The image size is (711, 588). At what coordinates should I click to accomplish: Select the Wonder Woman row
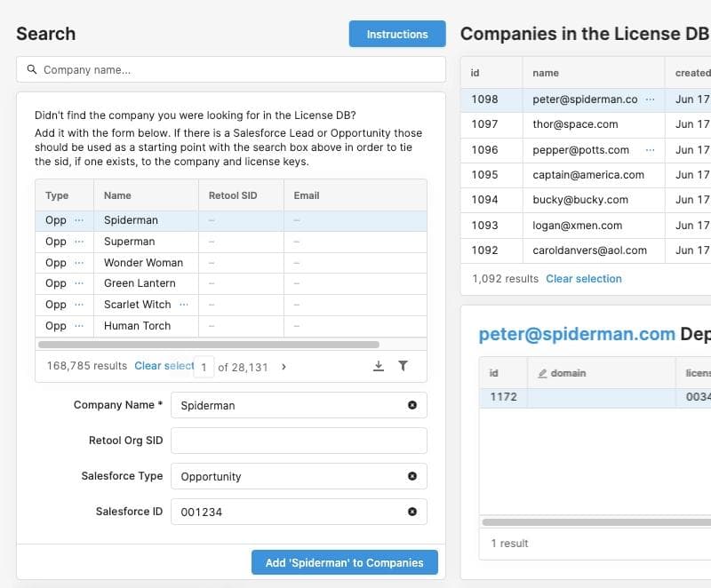143,263
